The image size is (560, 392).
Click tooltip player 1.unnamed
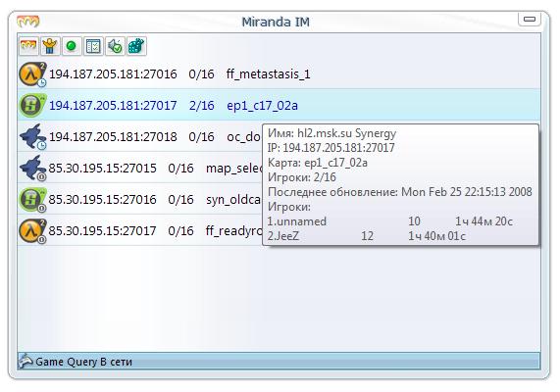[297, 221]
